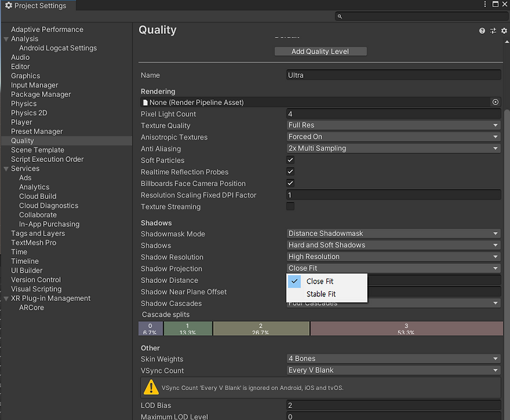Viewport: 510px width, 420px height.
Task: Click the Name field containing Ultra
Action: click(393, 75)
